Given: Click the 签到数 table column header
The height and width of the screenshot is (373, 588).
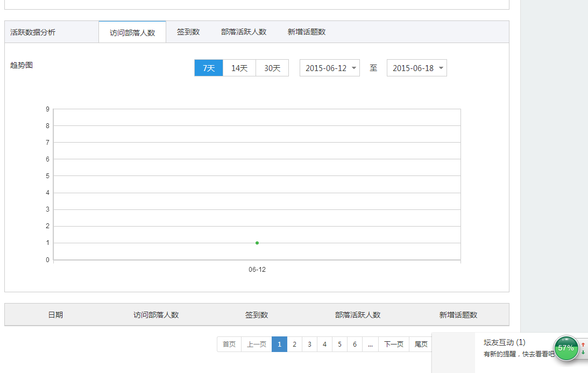Looking at the screenshot, I should 257,315.
